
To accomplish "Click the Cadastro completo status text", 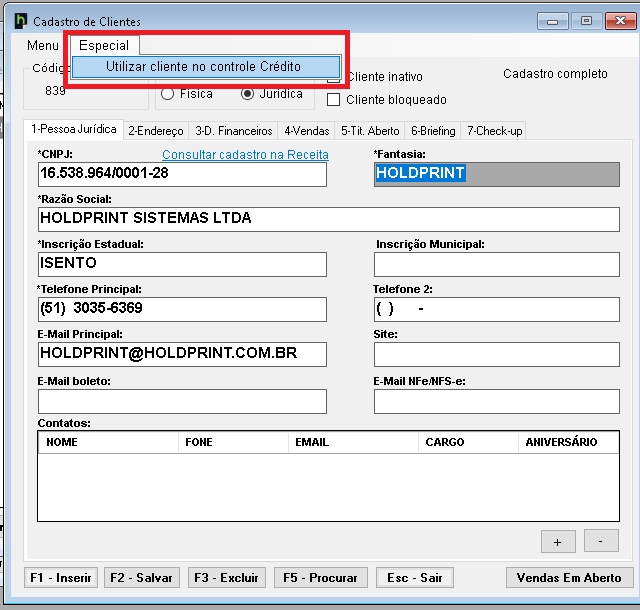I will (555, 74).
